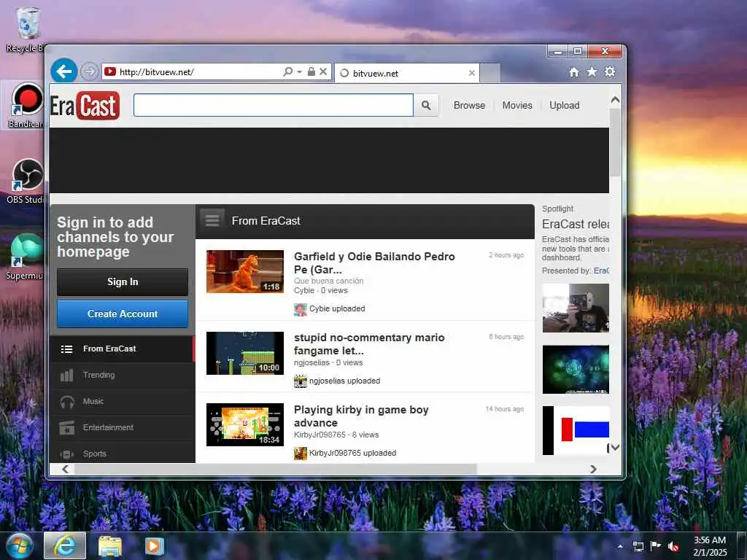Viewport: 747px width, 560px height.
Task: Open the stupid no-commentary mario fangame title
Action: pos(369,344)
